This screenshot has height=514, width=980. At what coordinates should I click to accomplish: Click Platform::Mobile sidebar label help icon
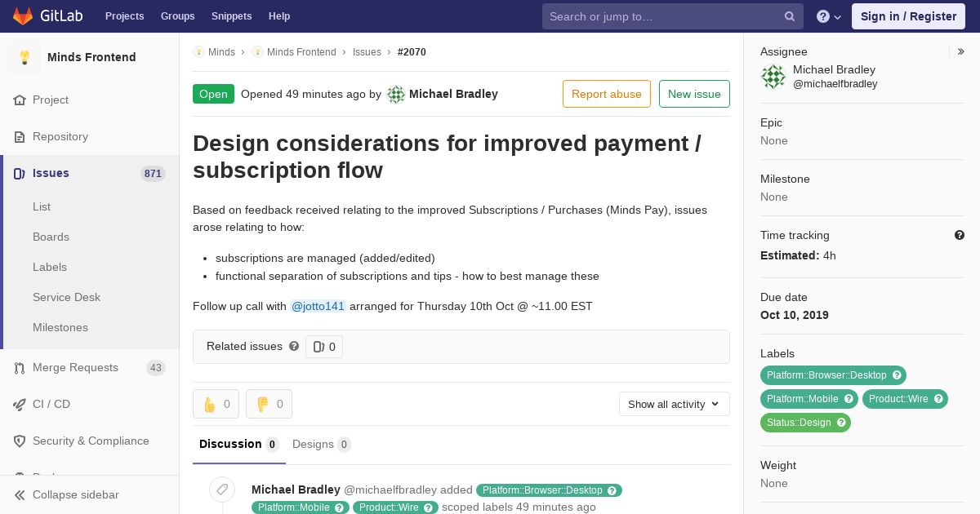(849, 399)
